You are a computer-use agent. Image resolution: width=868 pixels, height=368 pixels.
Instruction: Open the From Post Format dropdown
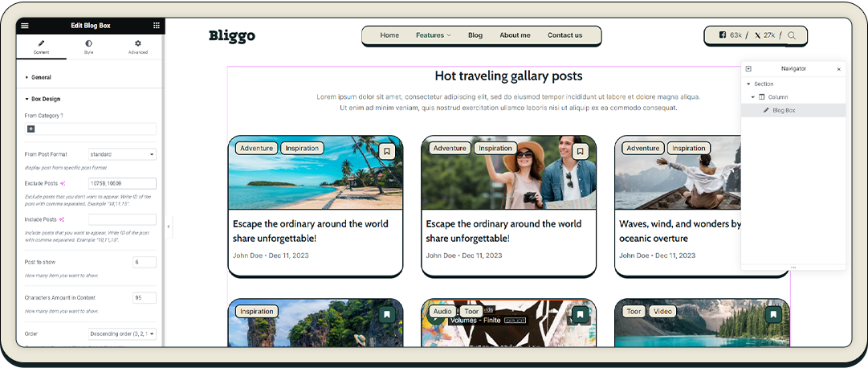point(122,154)
